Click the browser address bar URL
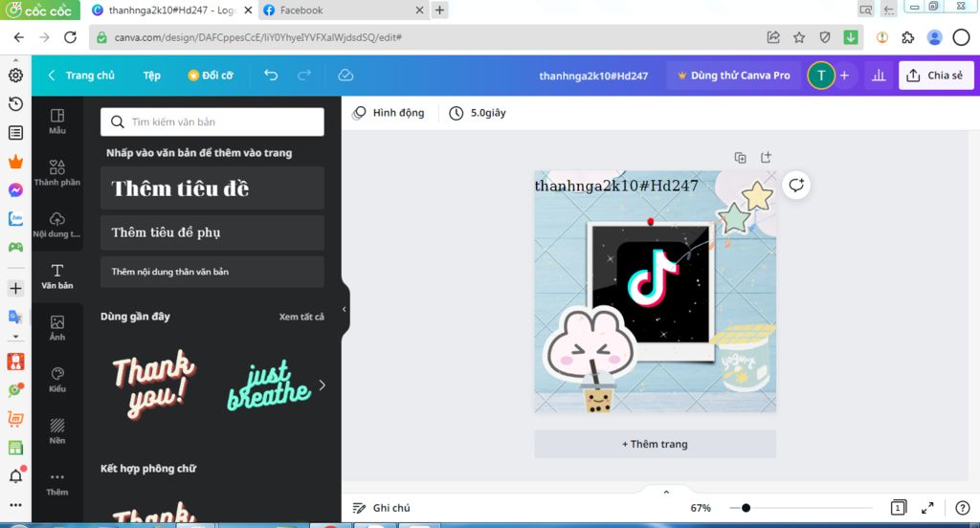This screenshot has width=980, height=528. (x=257, y=37)
